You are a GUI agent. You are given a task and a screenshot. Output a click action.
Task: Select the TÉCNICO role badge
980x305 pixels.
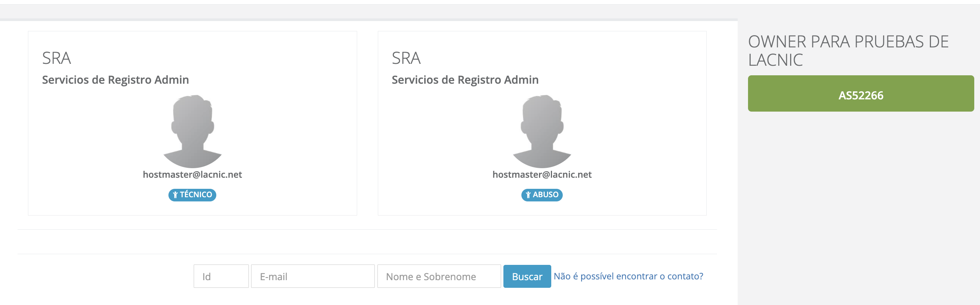[193, 195]
